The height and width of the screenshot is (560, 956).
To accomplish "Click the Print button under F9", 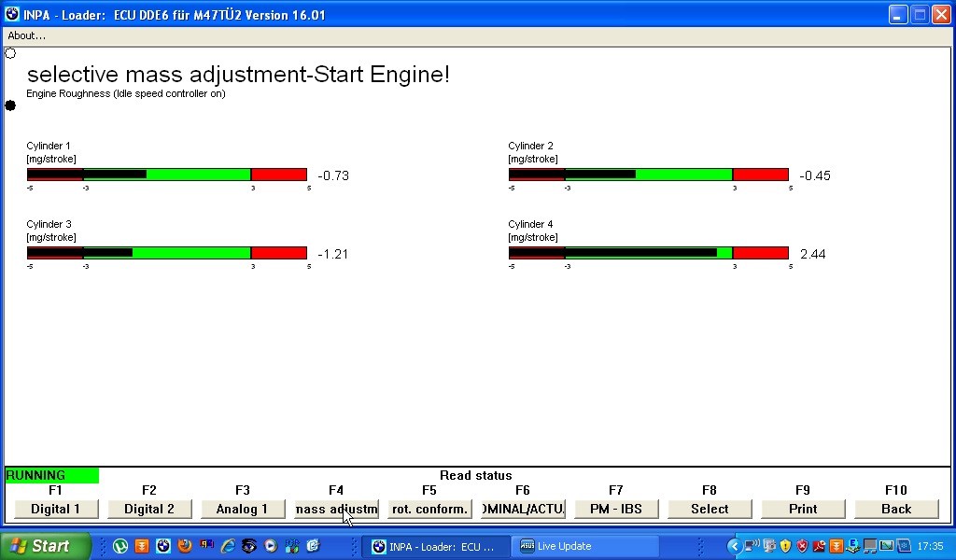I will pos(803,509).
